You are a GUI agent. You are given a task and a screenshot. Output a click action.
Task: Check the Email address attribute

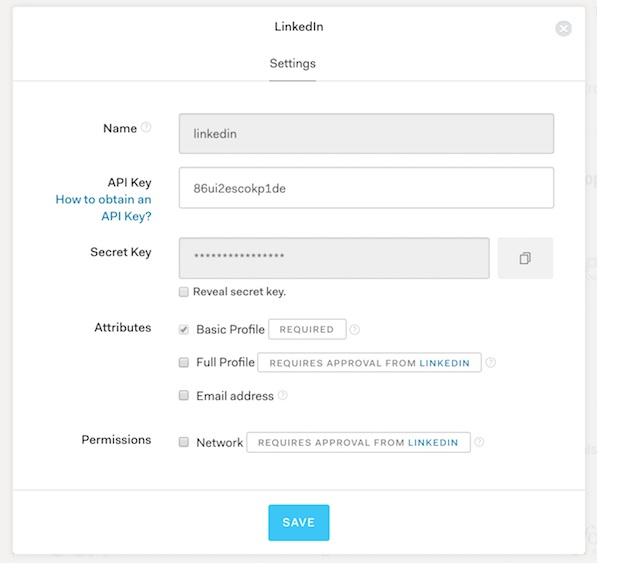[184, 396]
